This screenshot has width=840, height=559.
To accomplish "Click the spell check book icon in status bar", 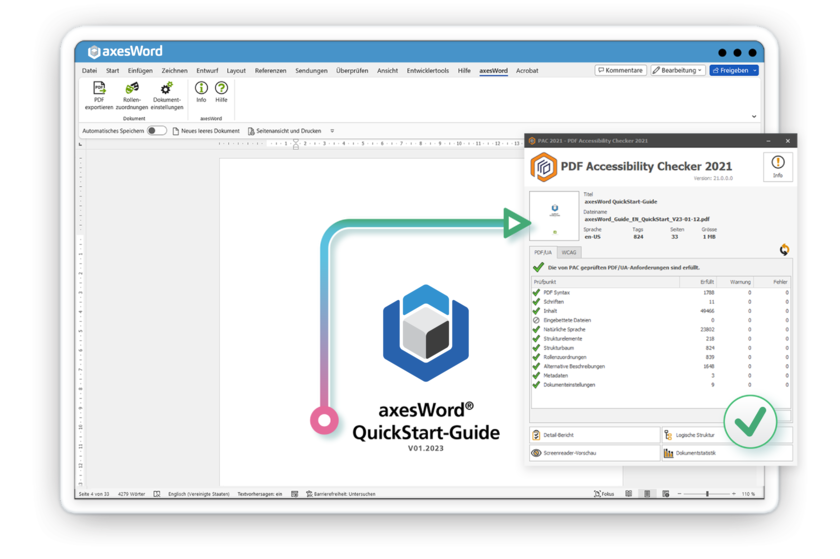I will [157, 494].
